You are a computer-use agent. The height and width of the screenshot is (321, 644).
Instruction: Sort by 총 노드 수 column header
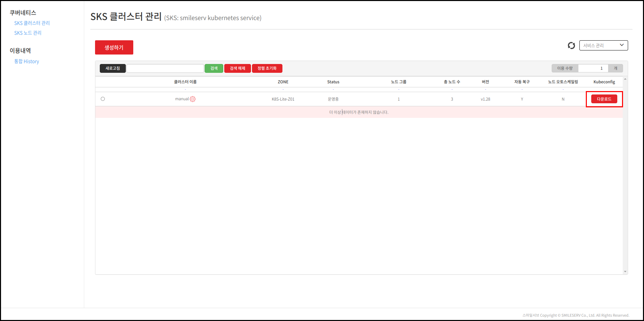(452, 82)
